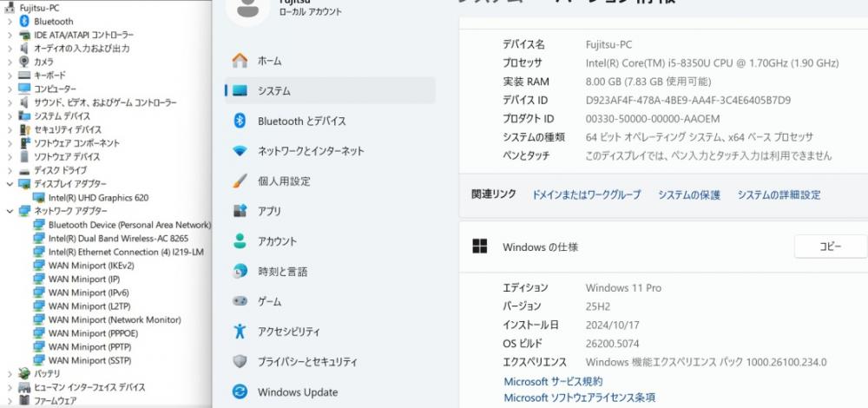Click the ネットワークとインターネット Wi-Fi icon
Viewport: 868px width, 408px height.
click(240, 150)
